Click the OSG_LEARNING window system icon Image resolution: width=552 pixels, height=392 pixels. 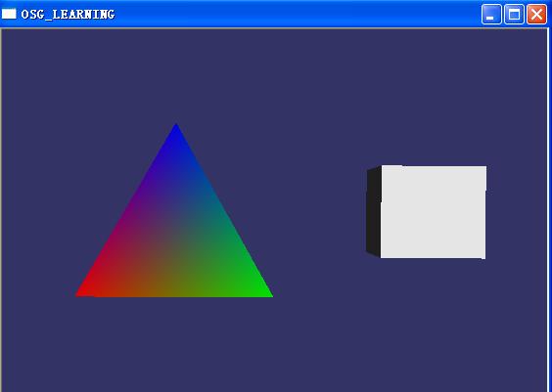[9, 14]
